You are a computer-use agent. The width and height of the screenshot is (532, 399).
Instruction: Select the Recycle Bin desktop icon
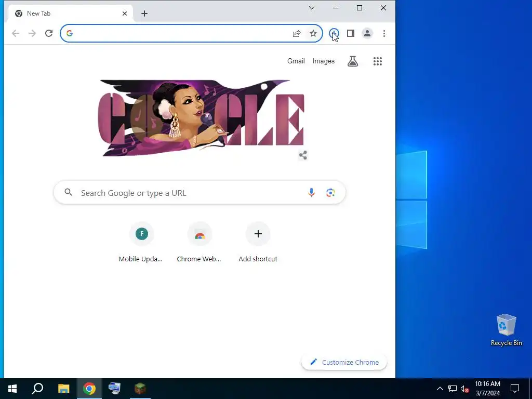(x=506, y=330)
